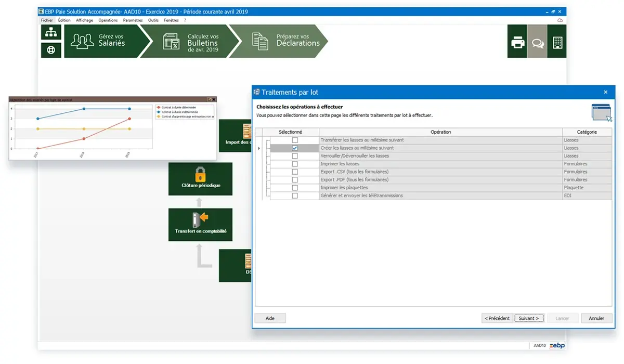Open the Opérations menu

click(108, 20)
